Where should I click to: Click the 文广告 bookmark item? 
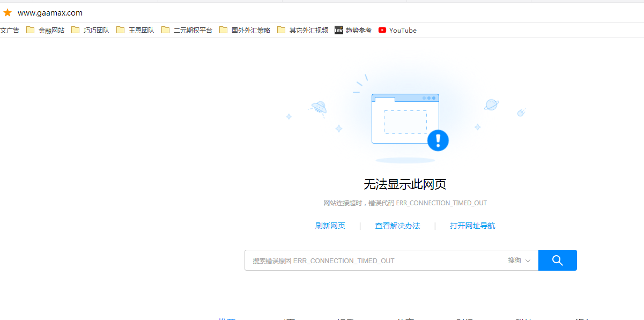tap(10, 31)
